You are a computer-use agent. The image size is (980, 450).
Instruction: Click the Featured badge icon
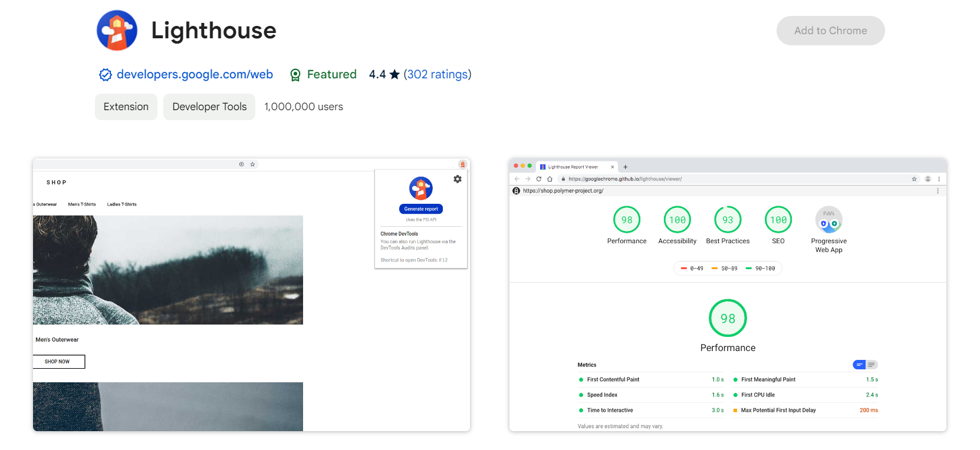point(295,75)
